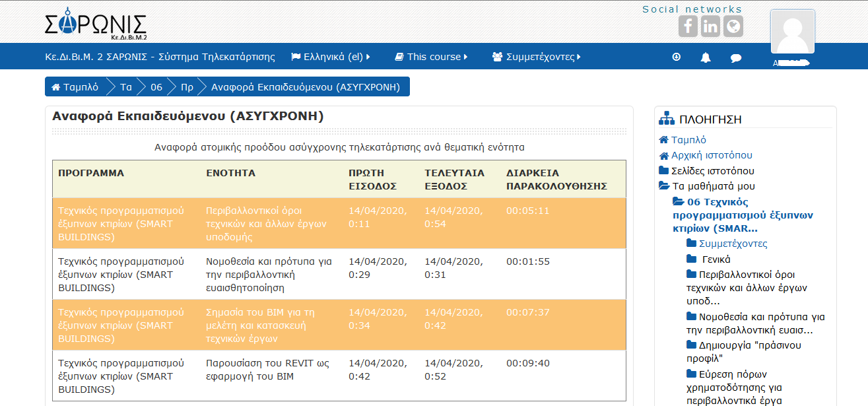Screen dimensions: 868x406
Task: Click the circular arrow icon in navbar
Action: pos(676,57)
